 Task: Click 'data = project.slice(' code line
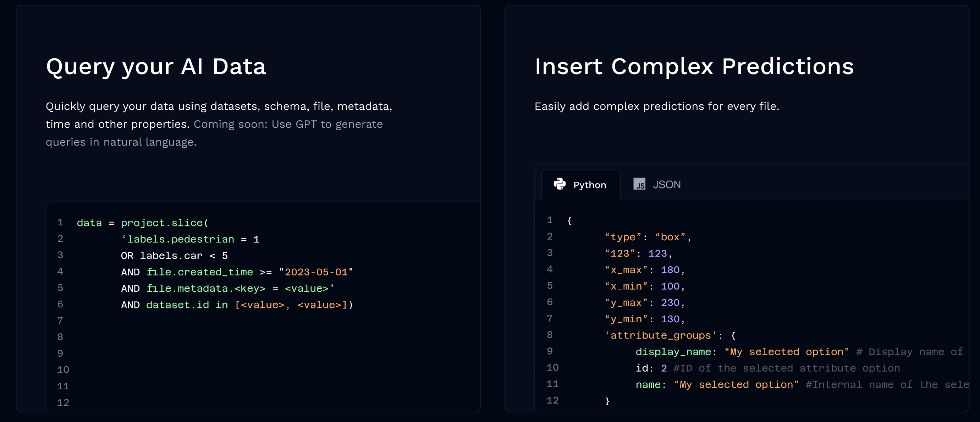pyautogui.click(x=143, y=223)
